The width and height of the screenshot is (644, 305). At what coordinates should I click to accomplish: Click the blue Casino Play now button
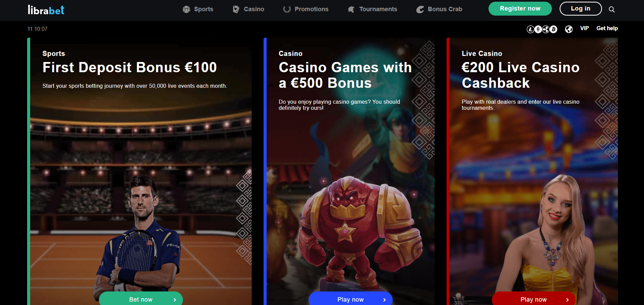click(351, 299)
